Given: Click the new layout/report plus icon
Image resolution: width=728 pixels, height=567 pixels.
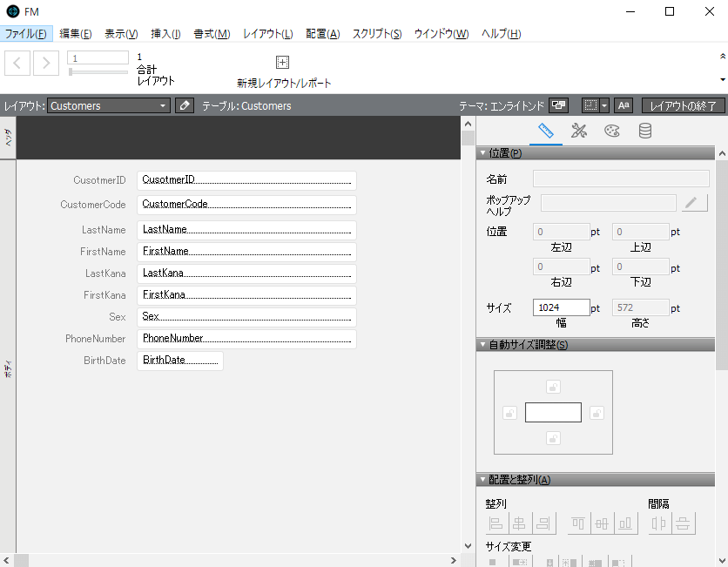Looking at the screenshot, I should [282, 63].
